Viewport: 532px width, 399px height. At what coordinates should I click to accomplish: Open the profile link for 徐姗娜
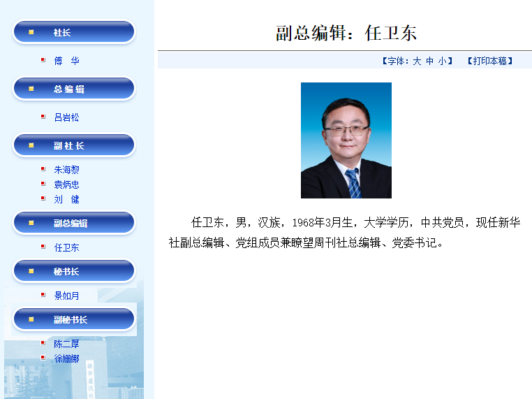click(67, 358)
